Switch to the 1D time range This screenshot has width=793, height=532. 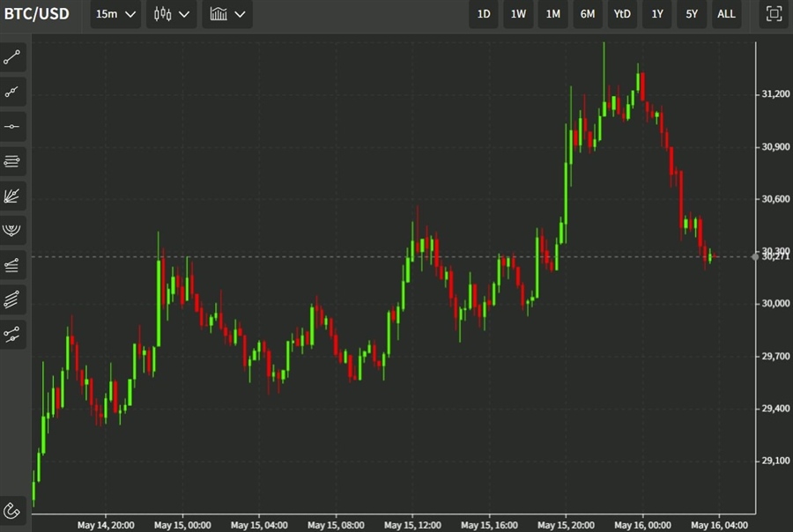pyautogui.click(x=484, y=14)
